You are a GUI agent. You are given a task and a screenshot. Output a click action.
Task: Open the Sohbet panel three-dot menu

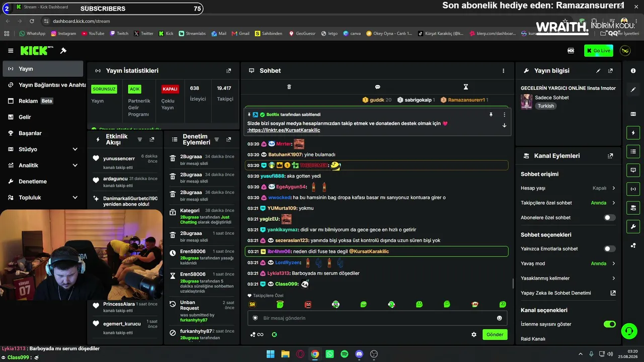[503, 71]
